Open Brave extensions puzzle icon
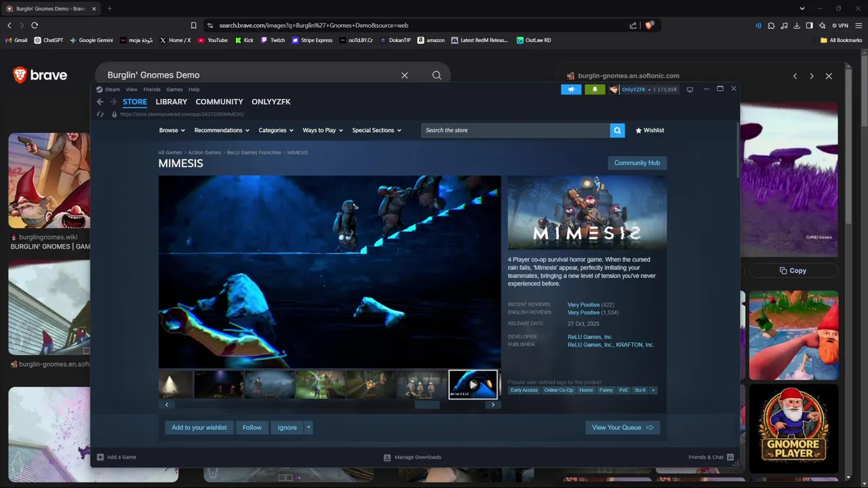Viewport: 868px width, 488px height. [771, 25]
